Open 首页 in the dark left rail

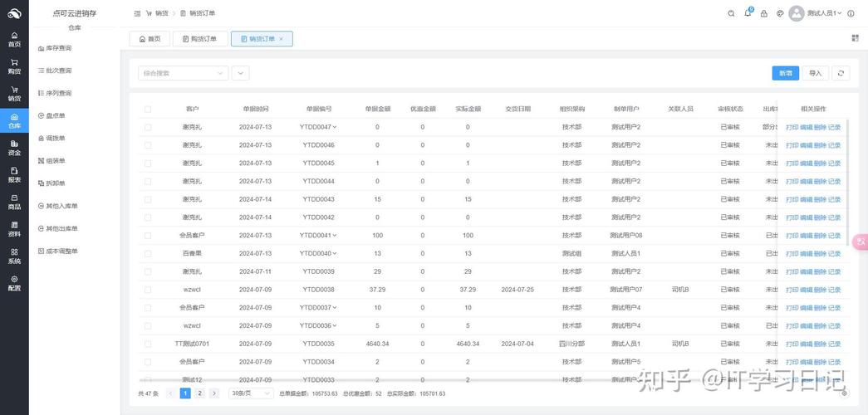(x=14, y=40)
